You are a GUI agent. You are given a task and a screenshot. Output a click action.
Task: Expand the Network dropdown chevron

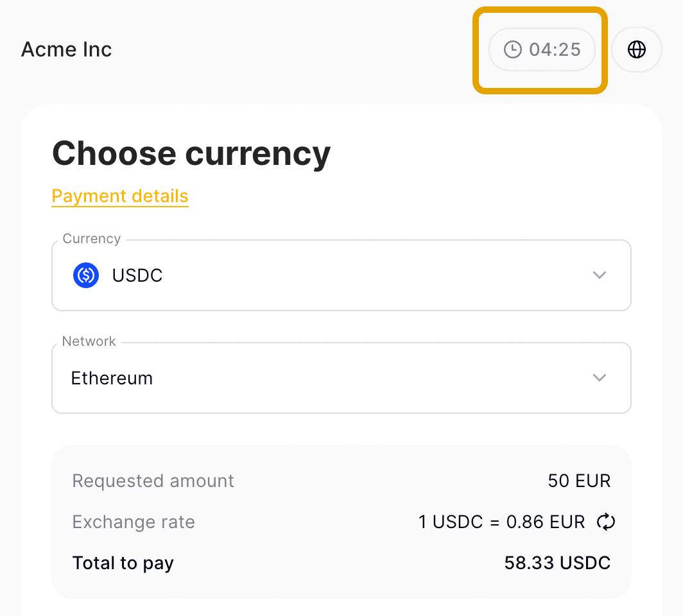(600, 378)
